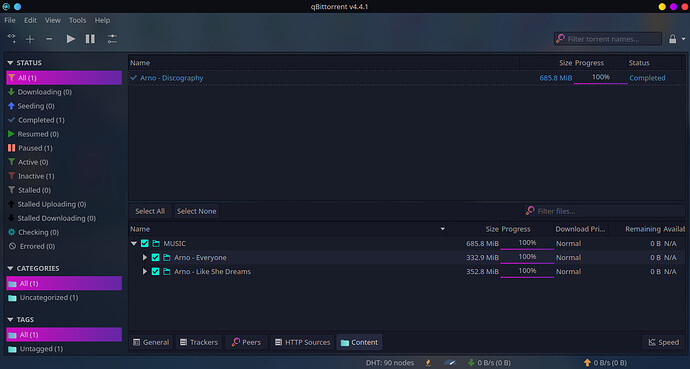Resume torrent with the play icon
Screen dimensions: 690x369
click(70, 39)
